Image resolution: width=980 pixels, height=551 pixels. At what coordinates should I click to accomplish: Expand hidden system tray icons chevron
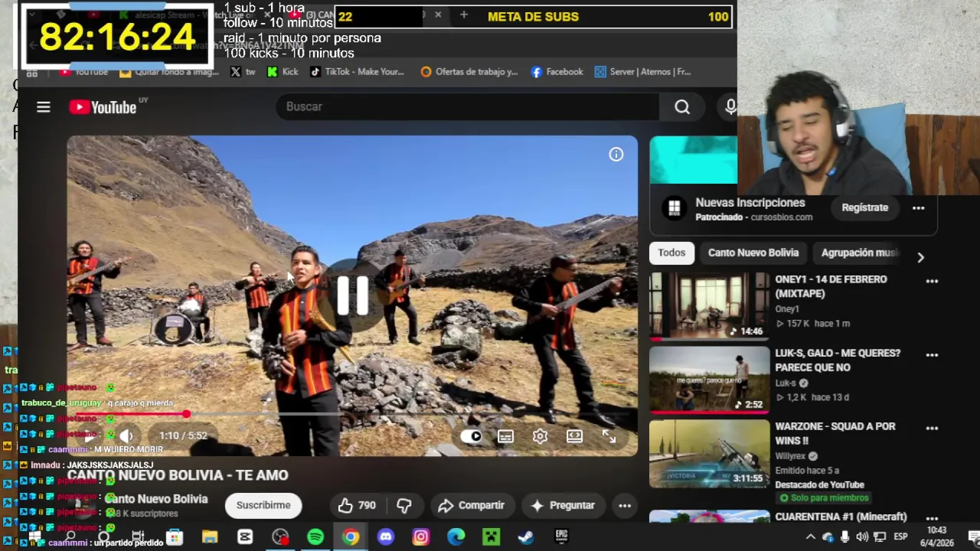(810, 537)
